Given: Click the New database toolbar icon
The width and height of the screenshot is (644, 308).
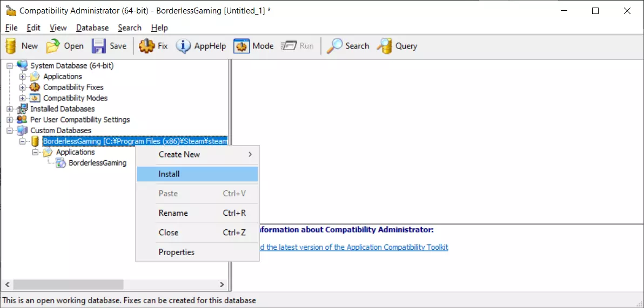Looking at the screenshot, I should [11, 46].
